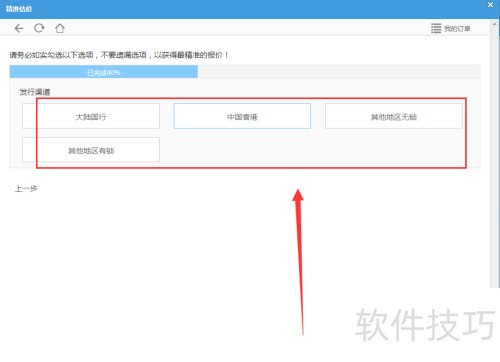The image size is (500, 362).
Task: Click the 精准估价 window title
Action: [19, 9]
